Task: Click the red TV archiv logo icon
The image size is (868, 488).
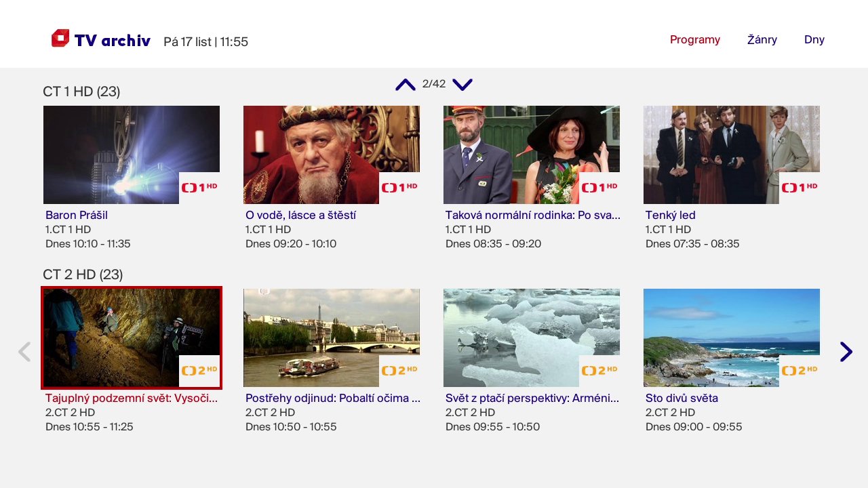Action: [60, 38]
